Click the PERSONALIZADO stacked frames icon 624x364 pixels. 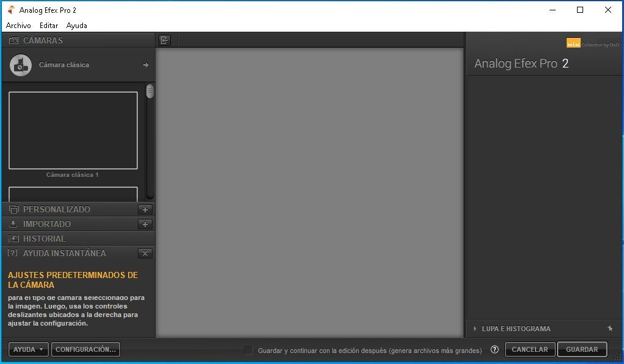tap(13, 209)
